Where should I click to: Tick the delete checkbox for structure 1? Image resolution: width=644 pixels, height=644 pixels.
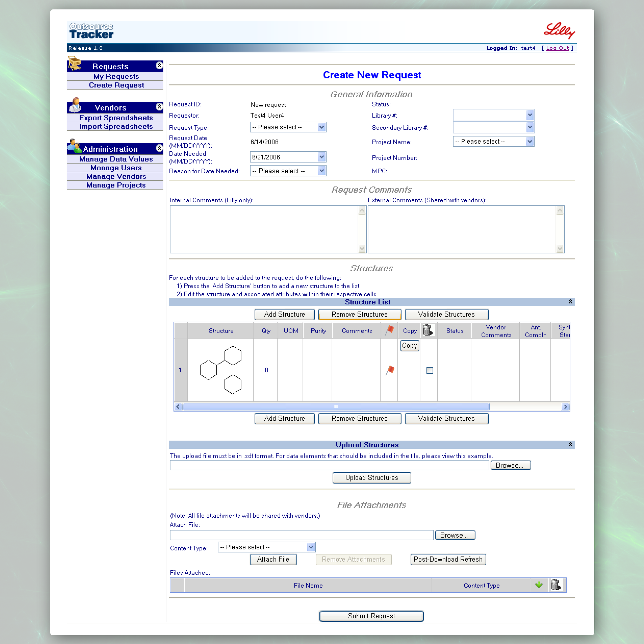(x=430, y=370)
